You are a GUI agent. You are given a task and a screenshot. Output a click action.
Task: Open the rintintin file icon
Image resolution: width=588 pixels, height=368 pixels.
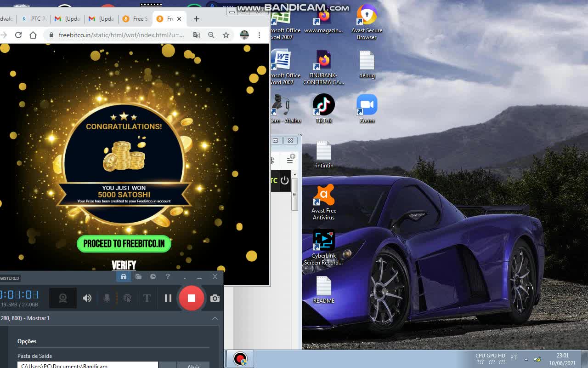pyautogui.click(x=323, y=154)
